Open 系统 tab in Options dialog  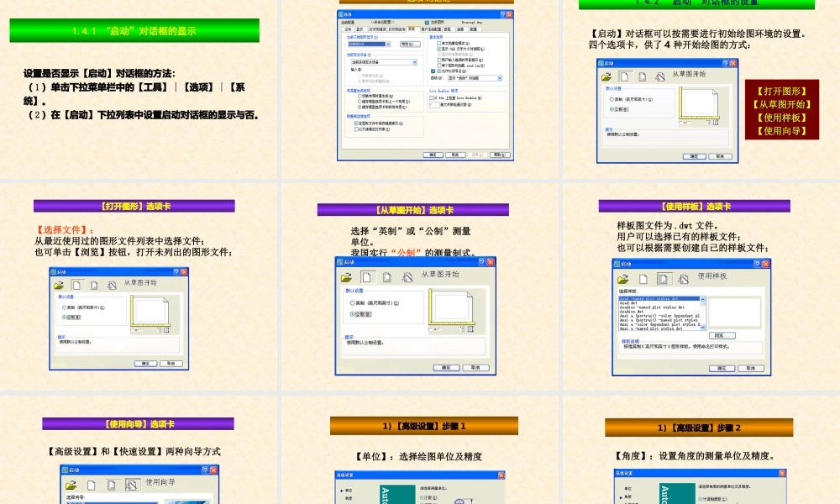point(412,29)
